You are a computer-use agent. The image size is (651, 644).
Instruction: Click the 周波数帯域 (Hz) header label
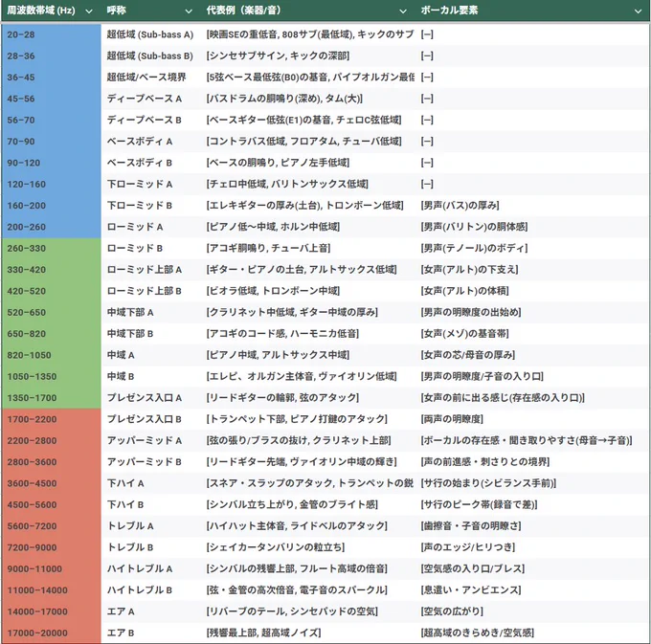[41, 11]
